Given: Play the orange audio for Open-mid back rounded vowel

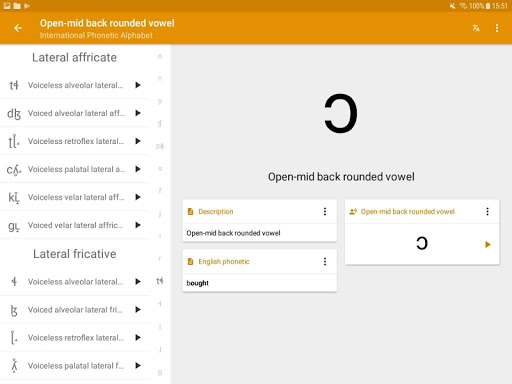Looking at the screenshot, I should [x=488, y=244].
